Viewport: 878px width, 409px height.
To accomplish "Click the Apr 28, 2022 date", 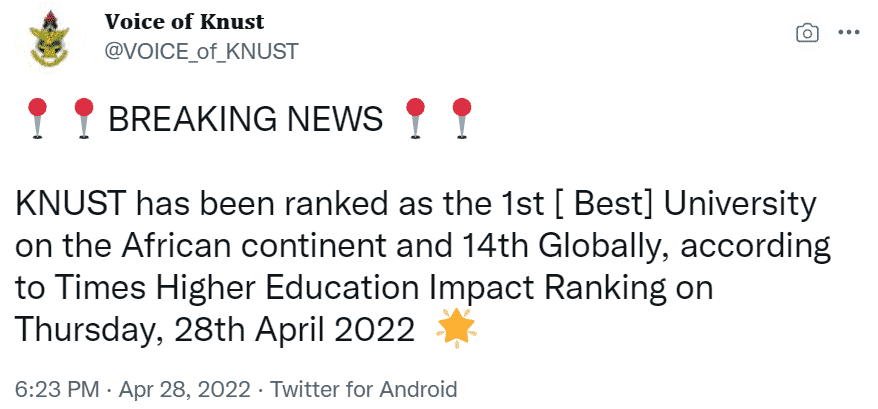I will pyautogui.click(x=185, y=389).
